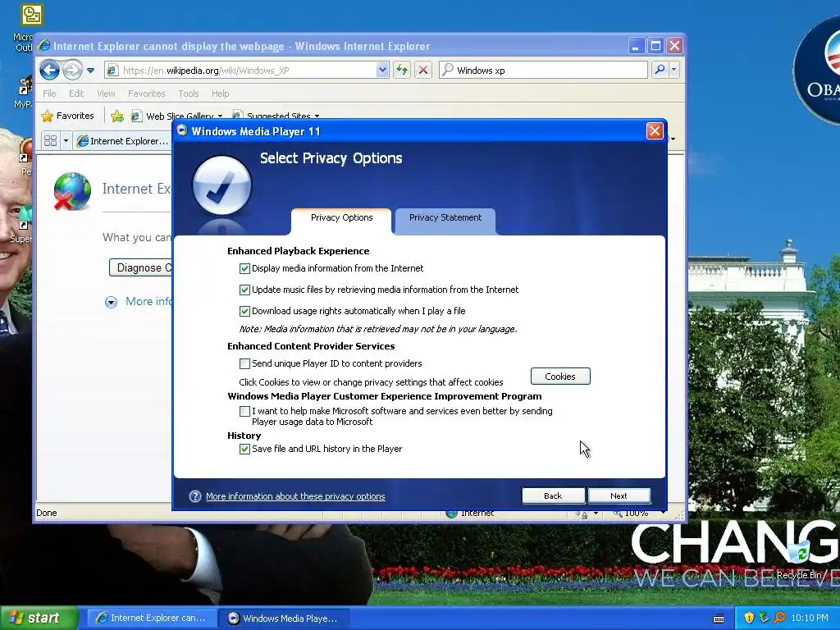Open the Edit menu in Internet Explorer
The width and height of the screenshot is (840, 630).
tap(76, 94)
